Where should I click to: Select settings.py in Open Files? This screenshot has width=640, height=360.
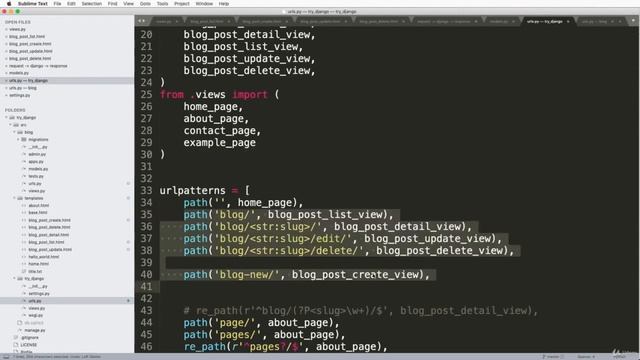tap(20, 95)
